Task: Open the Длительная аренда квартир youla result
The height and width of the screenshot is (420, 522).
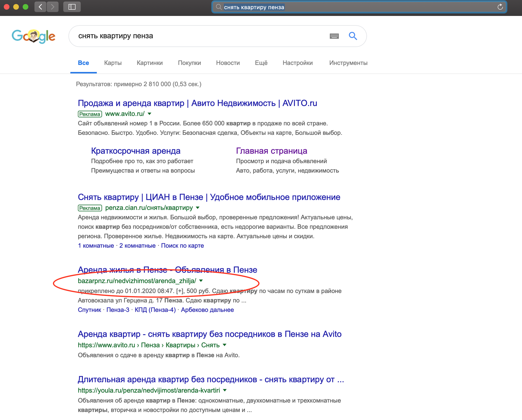Action: point(211,380)
